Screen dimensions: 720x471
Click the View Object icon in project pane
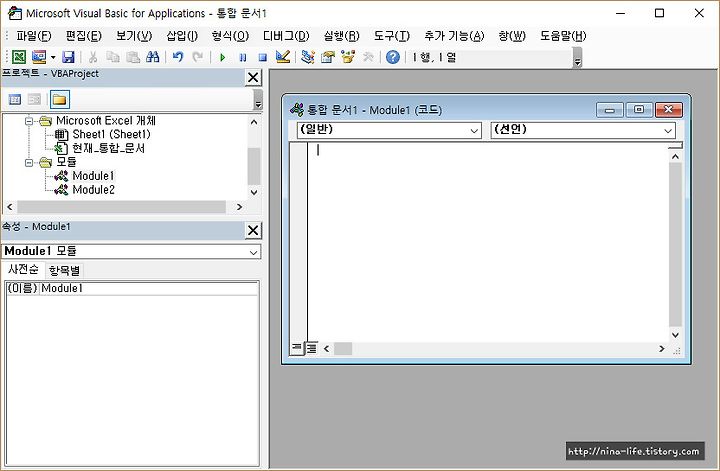click(x=34, y=99)
